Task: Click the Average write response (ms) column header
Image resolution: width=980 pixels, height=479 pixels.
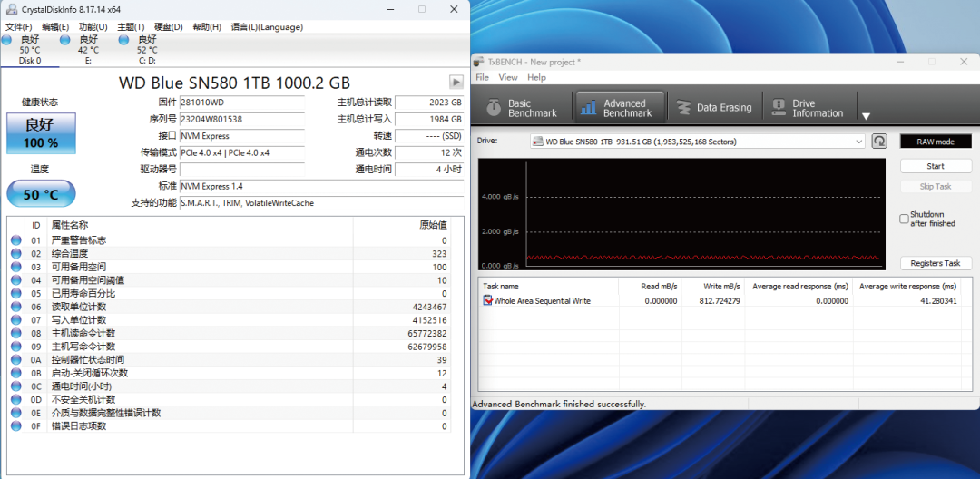Action: (907, 286)
